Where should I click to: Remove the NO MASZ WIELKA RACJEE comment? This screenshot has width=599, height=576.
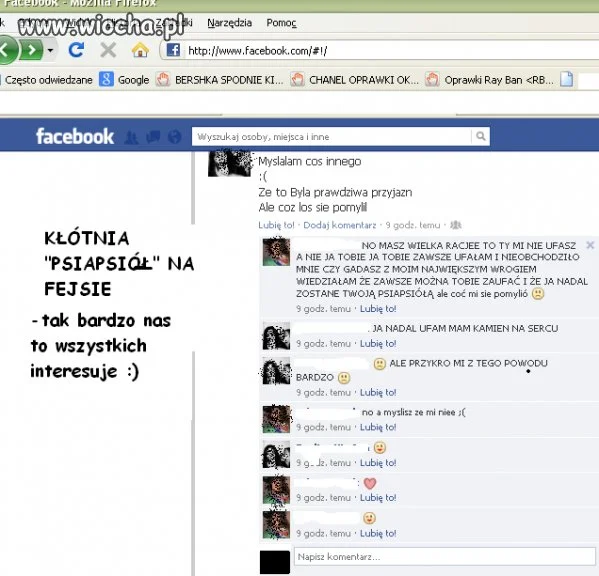590,245
